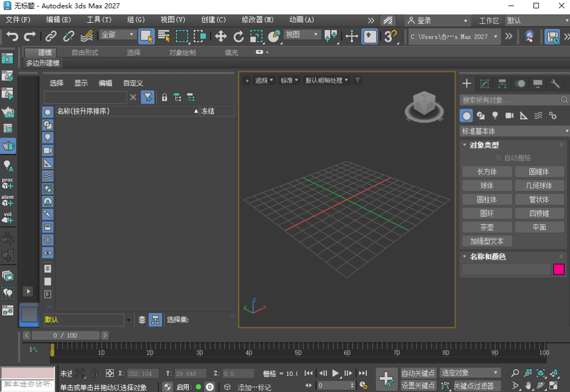Create a 球体 primitive
This screenshot has height=392, width=570.
(x=487, y=185)
